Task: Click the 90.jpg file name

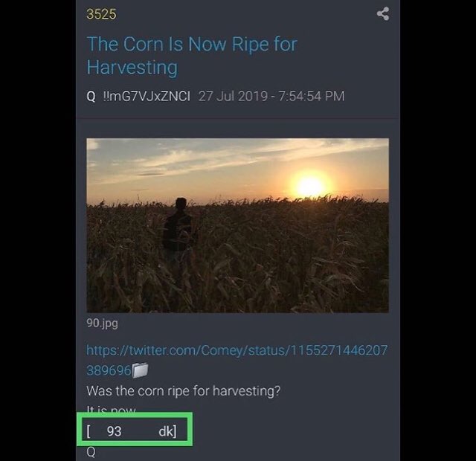Action: click(x=102, y=323)
